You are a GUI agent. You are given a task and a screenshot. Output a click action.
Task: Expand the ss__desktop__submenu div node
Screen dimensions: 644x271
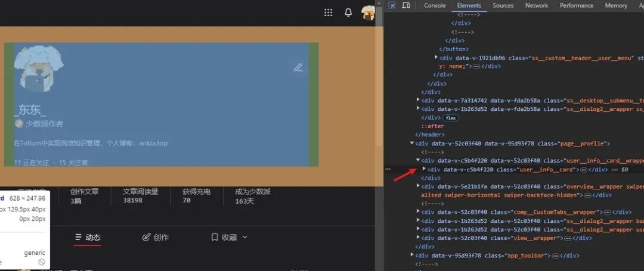click(x=418, y=99)
